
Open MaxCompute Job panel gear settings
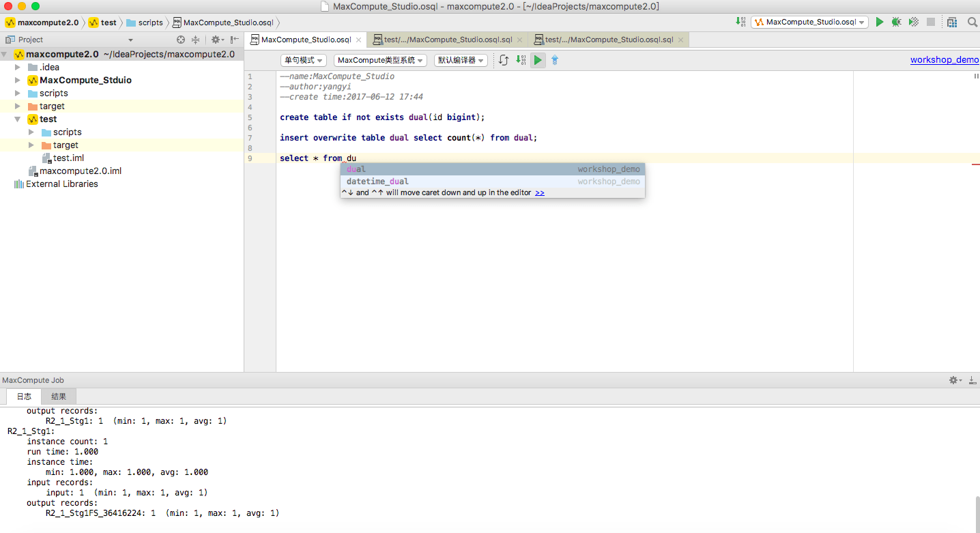[955, 380]
